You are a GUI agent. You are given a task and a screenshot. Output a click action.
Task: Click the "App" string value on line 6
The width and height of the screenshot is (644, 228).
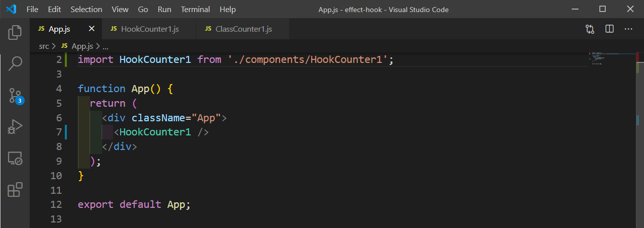[x=206, y=118]
